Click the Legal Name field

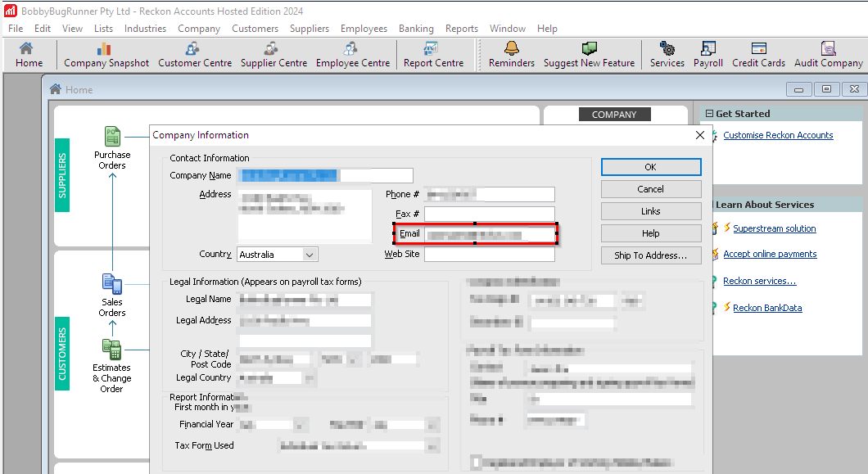coord(305,300)
